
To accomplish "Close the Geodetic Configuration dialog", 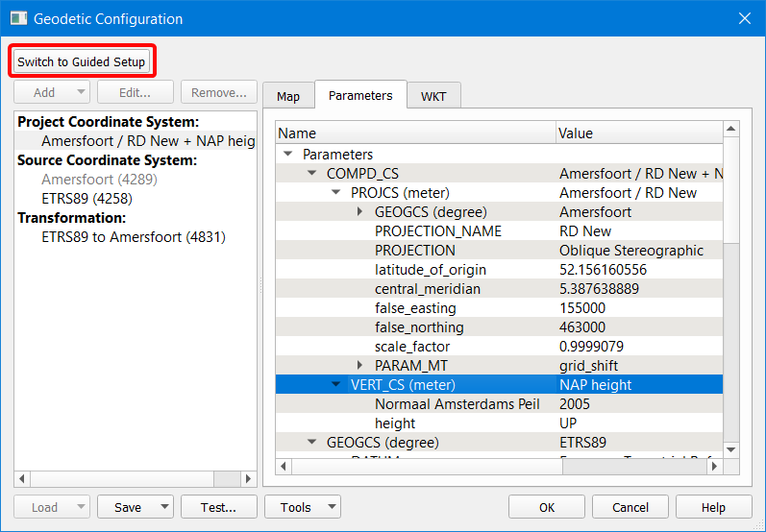I will click(743, 18).
